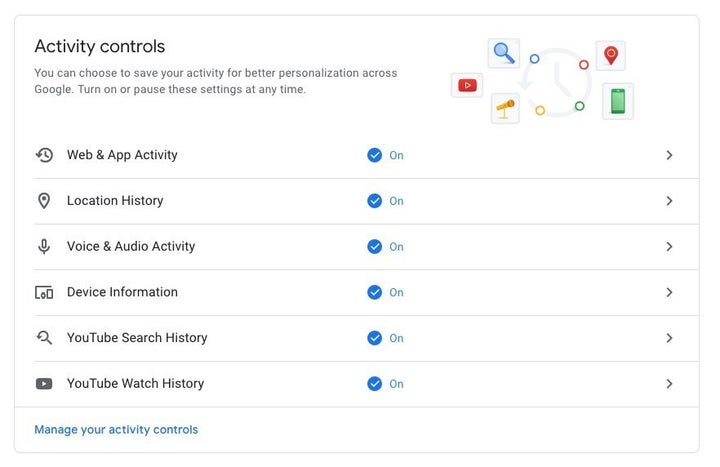Open the Location History row label

click(x=115, y=201)
